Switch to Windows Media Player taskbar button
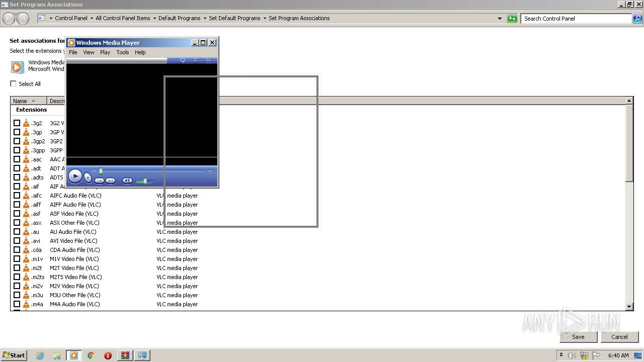644x362 pixels. point(74,355)
